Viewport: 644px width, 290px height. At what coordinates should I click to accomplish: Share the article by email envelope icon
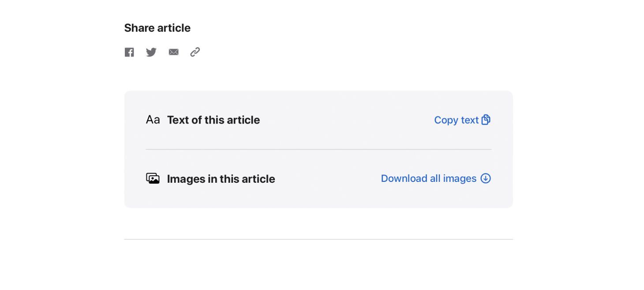coord(173,52)
